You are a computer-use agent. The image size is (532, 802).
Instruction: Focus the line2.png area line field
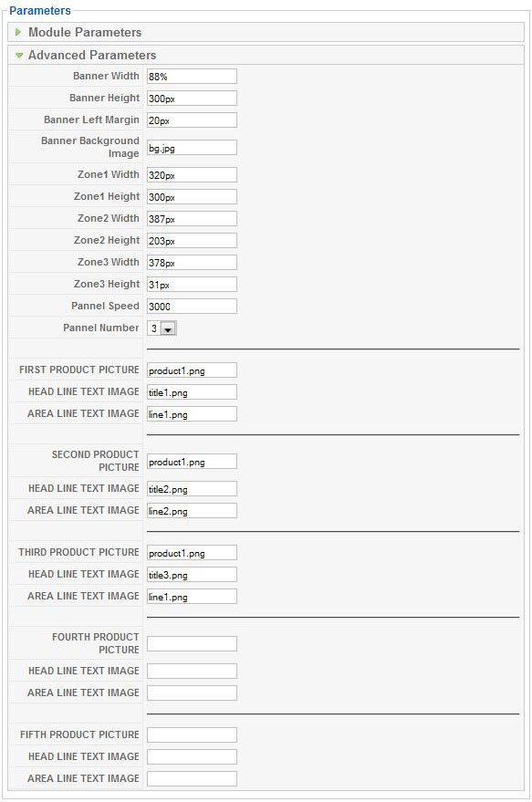coord(192,510)
